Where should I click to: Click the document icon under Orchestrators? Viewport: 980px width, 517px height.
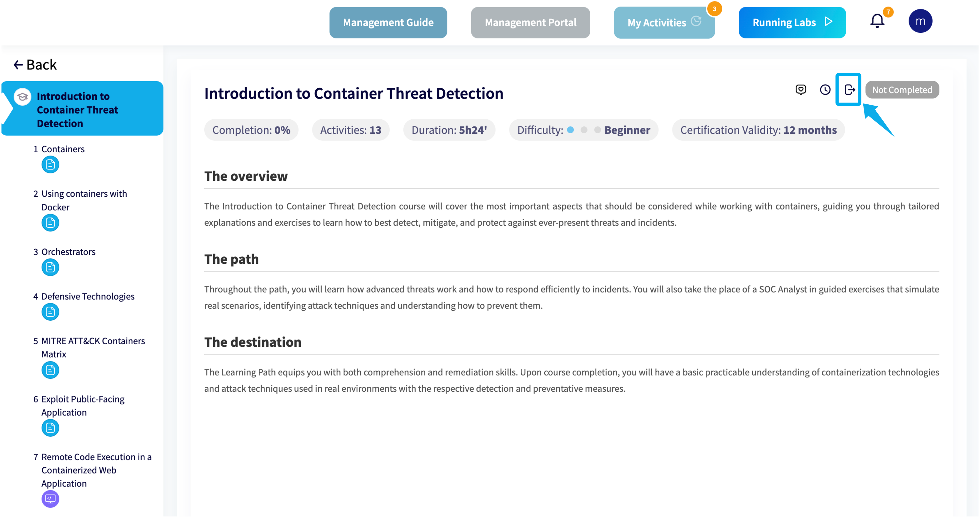pos(50,267)
